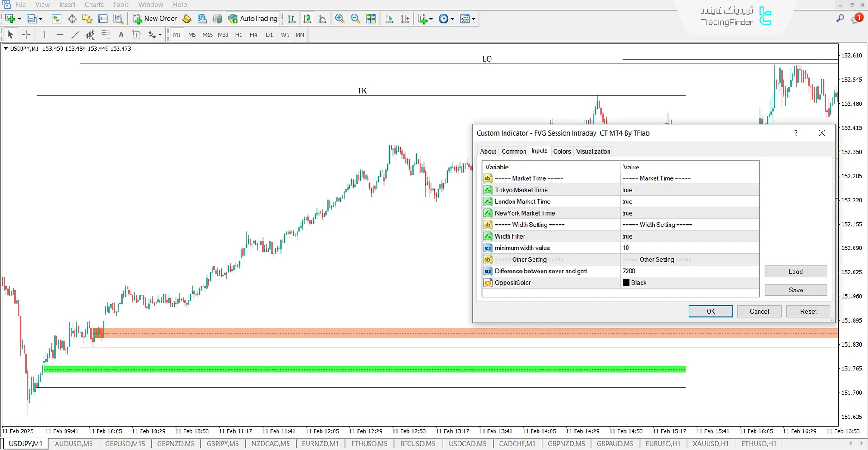This screenshot has height=450, width=868.
Task: Toggle AutoTading on
Action: (253, 19)
